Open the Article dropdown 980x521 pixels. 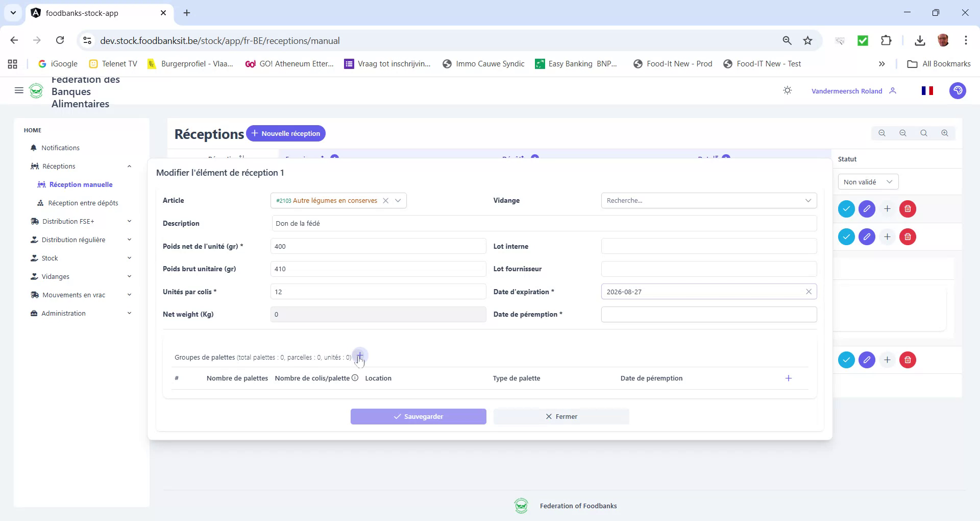click(399, 200)
